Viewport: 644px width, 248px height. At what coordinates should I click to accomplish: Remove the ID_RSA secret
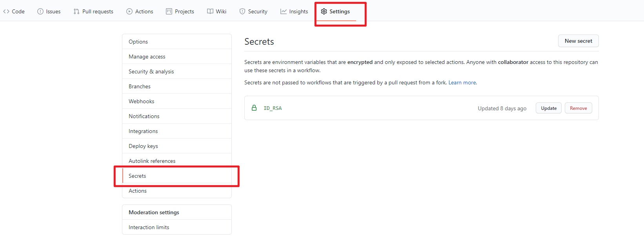pos(578,108)
